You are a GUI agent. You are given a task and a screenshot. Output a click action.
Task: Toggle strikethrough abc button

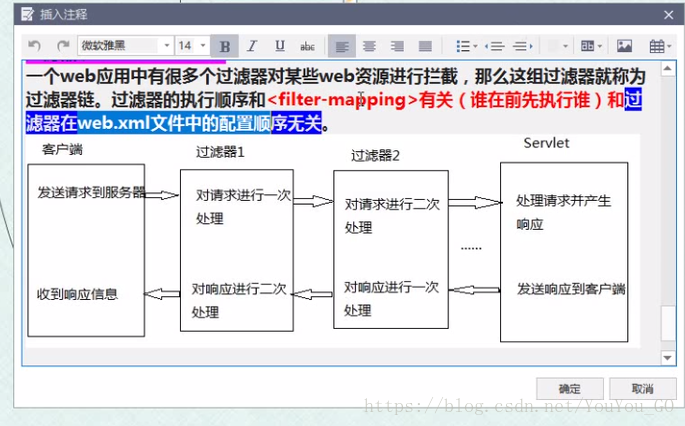[x=308, y=46]
